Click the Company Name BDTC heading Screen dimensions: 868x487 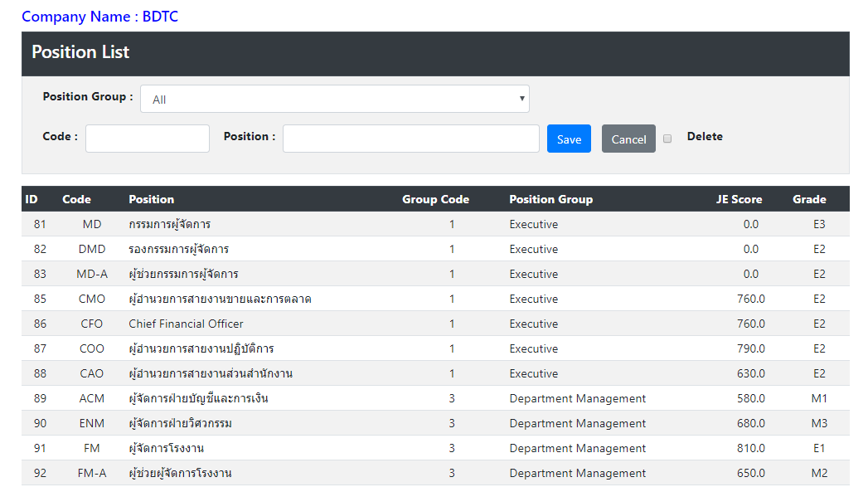coord(99,17)
